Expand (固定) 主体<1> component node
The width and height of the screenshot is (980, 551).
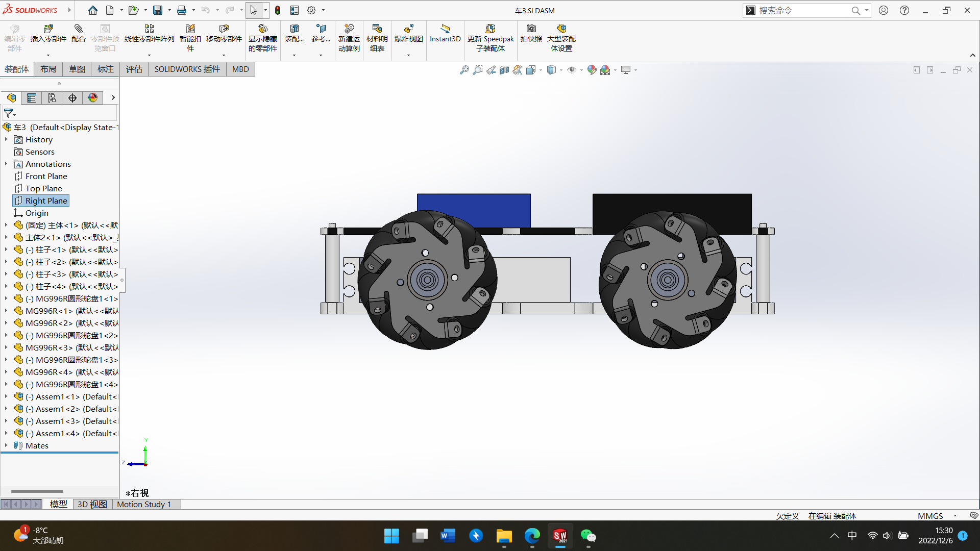point(6,225)
